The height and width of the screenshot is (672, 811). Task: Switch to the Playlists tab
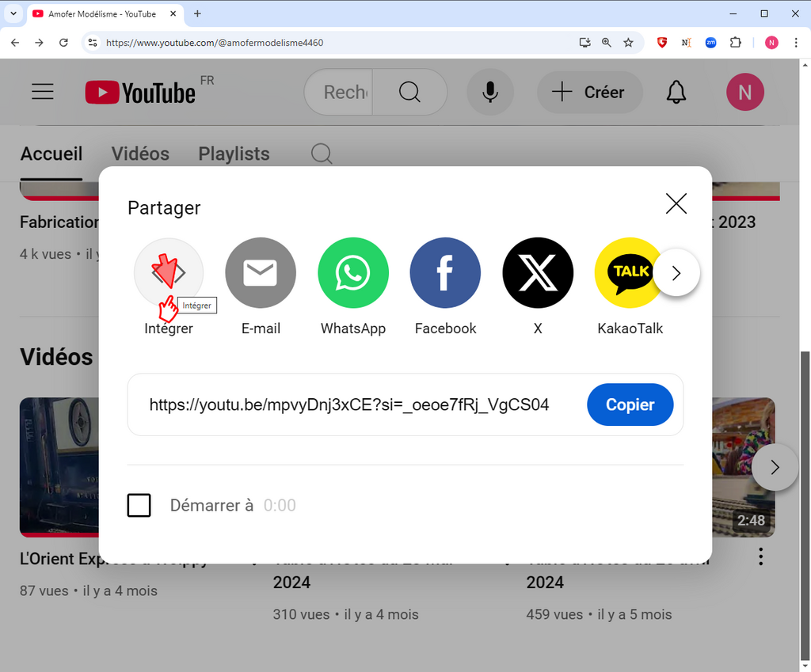[x=234, y=154]
